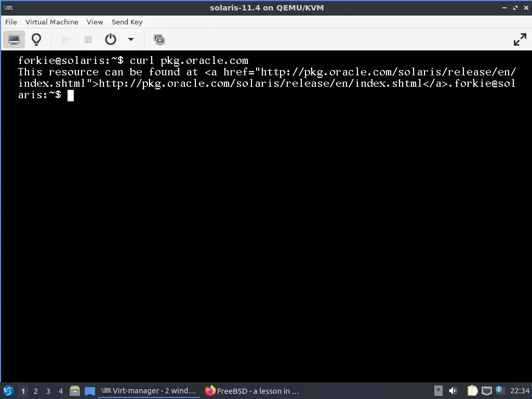532x399 pixels.
Task: Open the removable media eject tray icon
Action: [438, 391]
